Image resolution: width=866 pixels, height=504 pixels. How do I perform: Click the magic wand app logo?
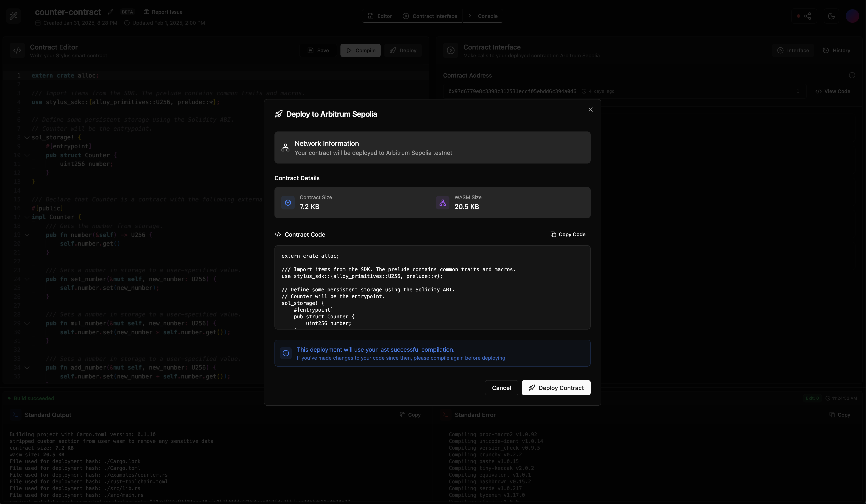pos(13,16)
